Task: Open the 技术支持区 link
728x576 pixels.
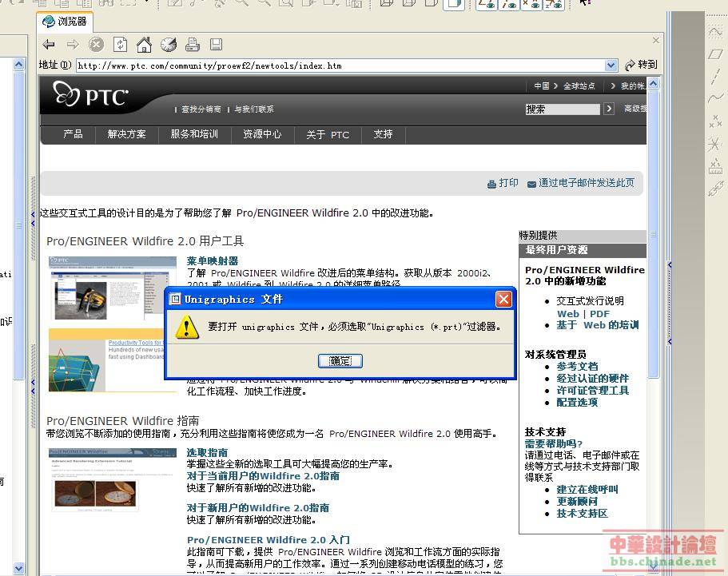Action: point(583,514)
